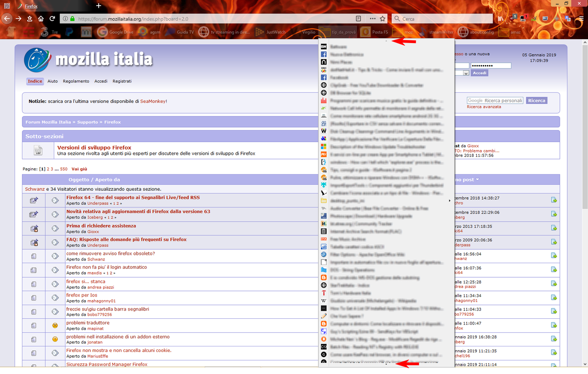Open topic 'problemi traduttore'
The image size is (588, 374).
tap(88, 323)
